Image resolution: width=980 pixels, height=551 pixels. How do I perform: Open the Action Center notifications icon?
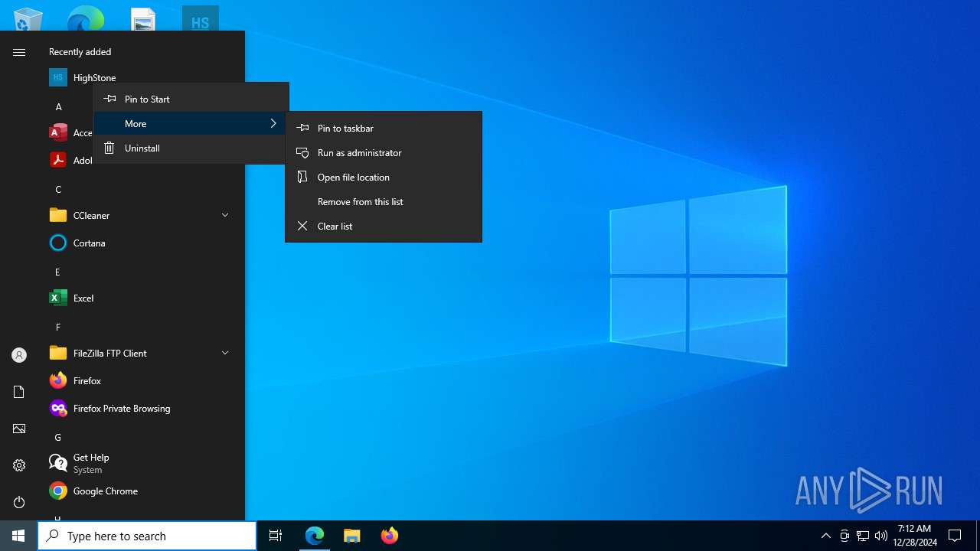(955, 536)
